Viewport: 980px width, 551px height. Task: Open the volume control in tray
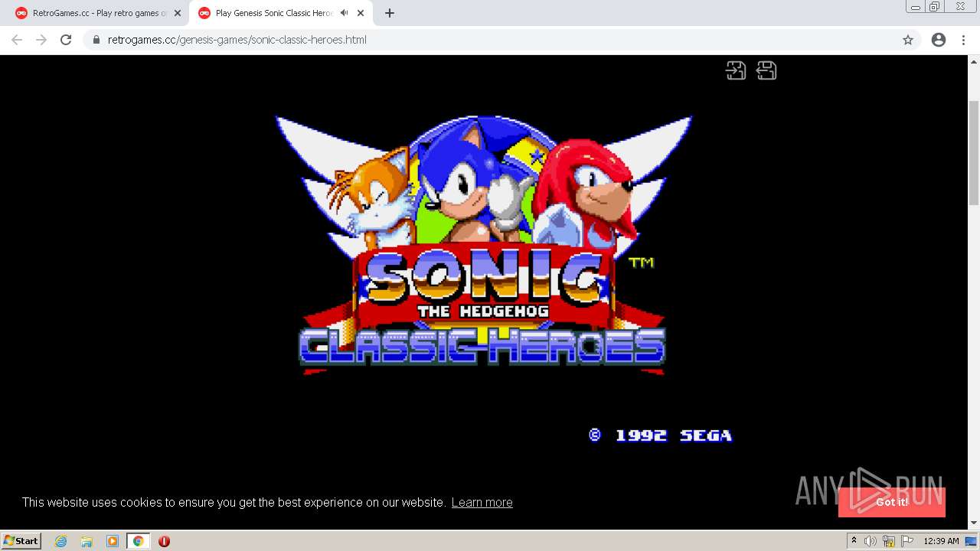pos(871,541)
